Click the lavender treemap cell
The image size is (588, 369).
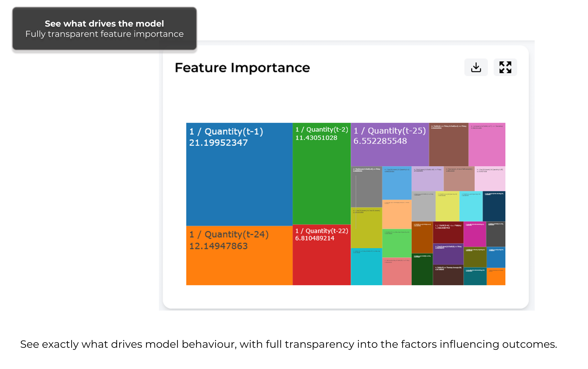[x=428, y=179]
